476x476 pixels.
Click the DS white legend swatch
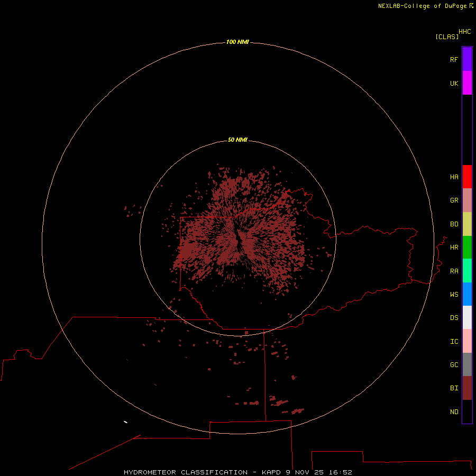click(x=467, y=317)
